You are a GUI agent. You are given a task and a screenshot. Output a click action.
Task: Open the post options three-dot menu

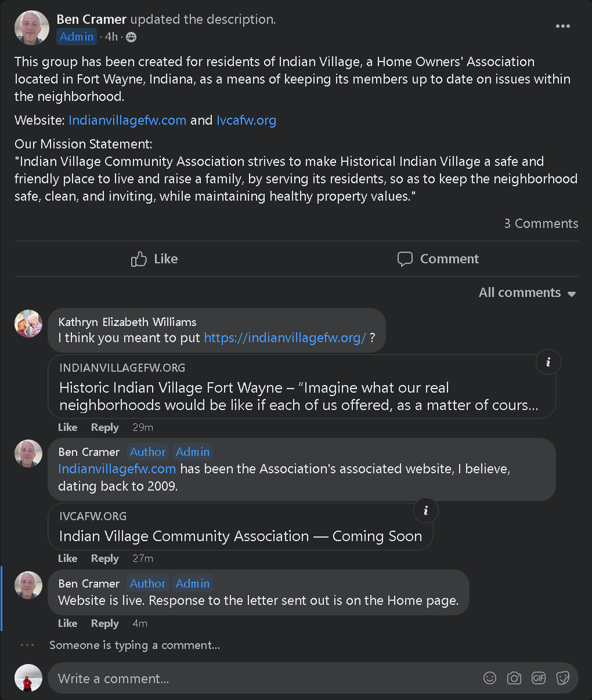[x=562, y=26]
